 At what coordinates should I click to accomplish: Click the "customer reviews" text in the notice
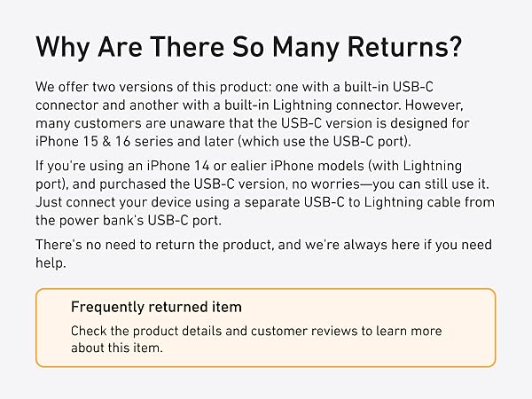pos(298,331)
